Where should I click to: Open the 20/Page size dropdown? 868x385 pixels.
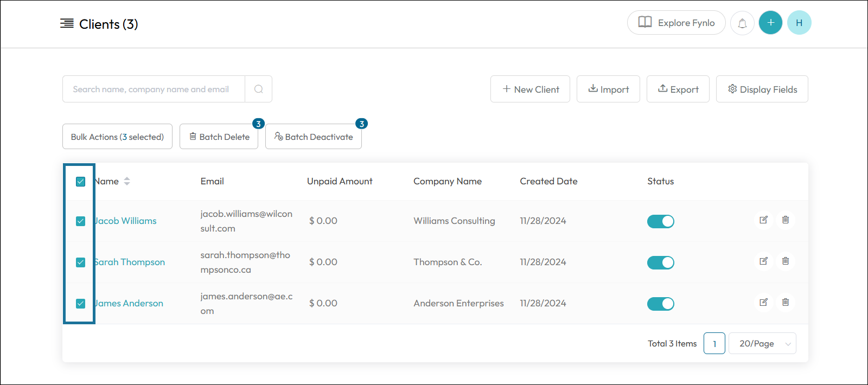point(762,343)
